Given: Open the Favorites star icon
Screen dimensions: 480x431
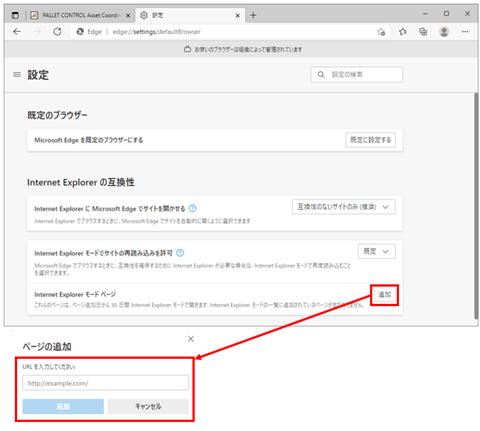Looking at the screenshot, I should click(403, 32).
